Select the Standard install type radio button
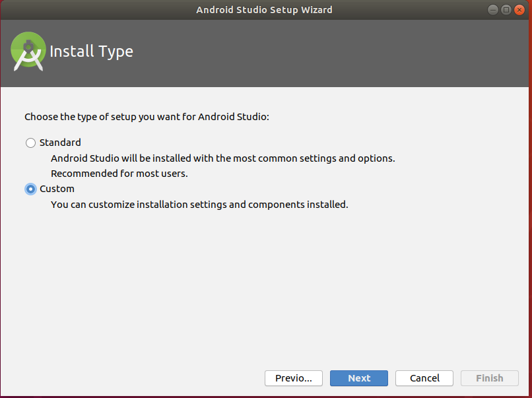 click(30, 143)
